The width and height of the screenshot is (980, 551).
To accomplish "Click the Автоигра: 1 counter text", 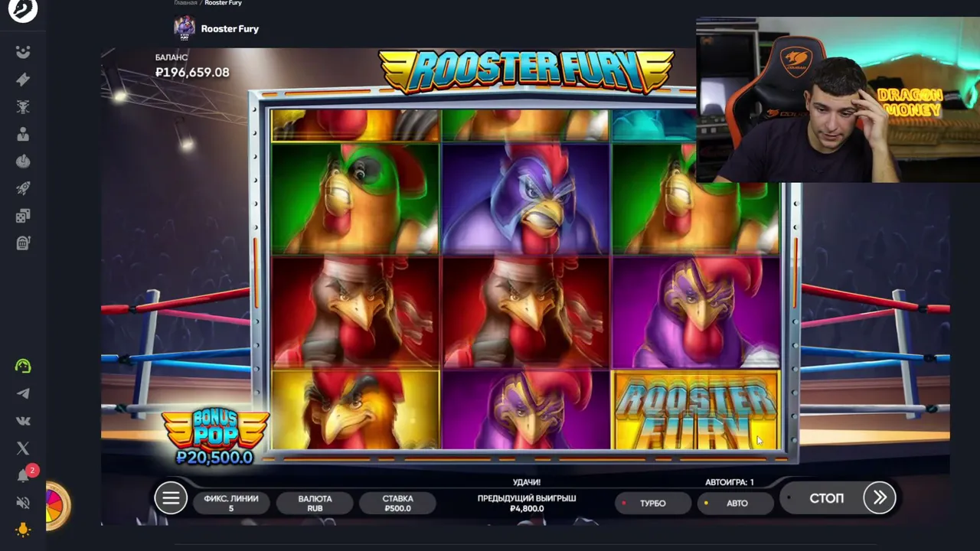I will click(730, 482).
